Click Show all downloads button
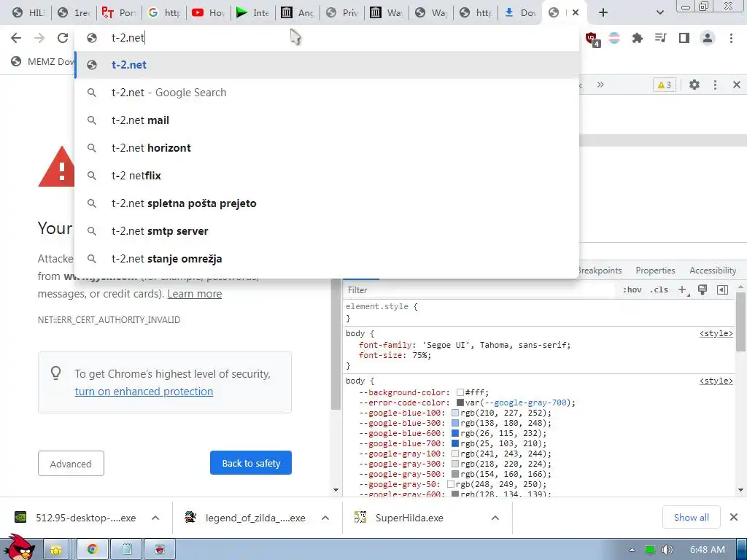Viewport: 747px width, 560px height. (691, 517)
